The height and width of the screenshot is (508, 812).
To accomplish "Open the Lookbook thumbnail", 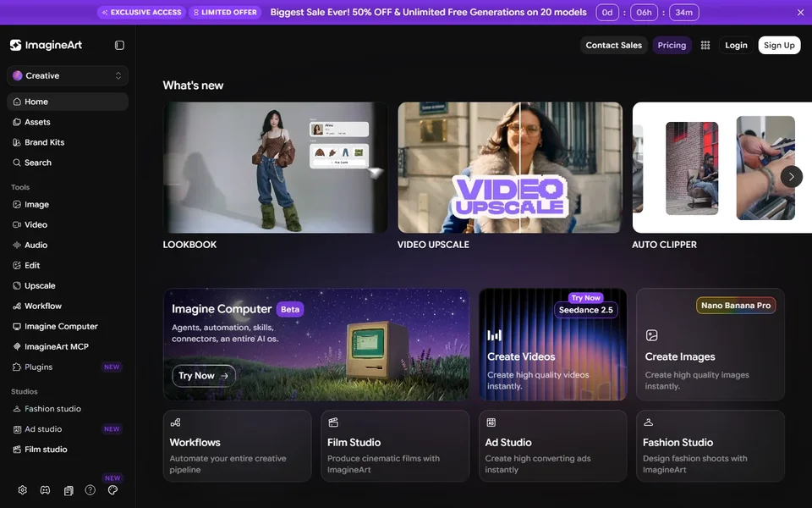I will (x=275, y=168).
